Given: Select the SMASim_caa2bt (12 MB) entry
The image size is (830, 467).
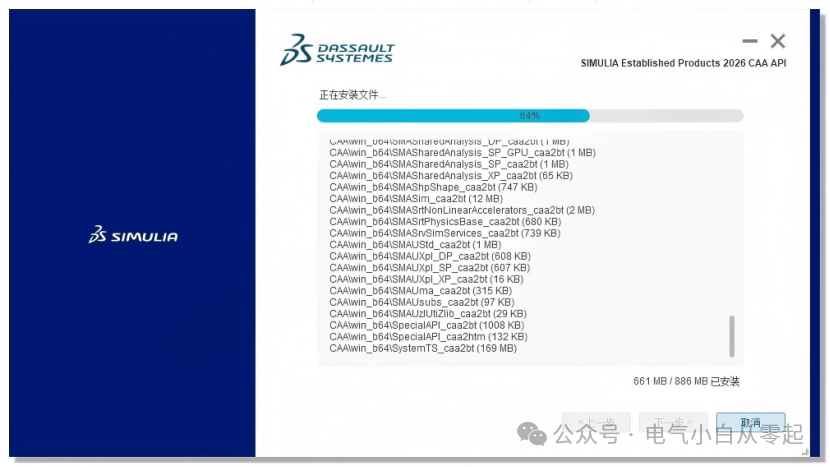Looking at the screenshot, I should coord(416,199).
